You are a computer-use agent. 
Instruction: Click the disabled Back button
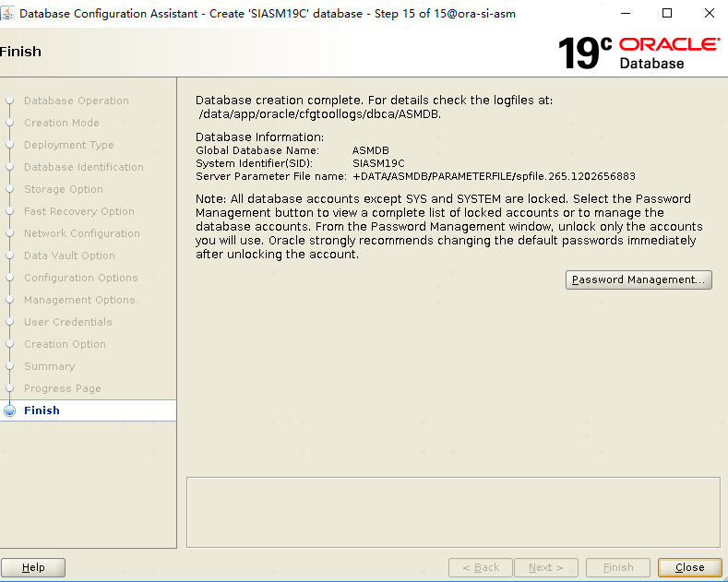pyautogui.click(x=481, y=567)
